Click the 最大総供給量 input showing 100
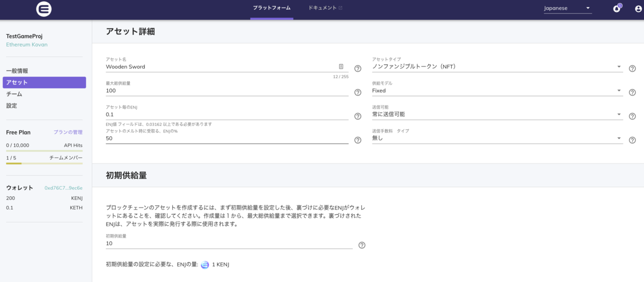Viewport: 644px width, 282px height. coord(227,91)
